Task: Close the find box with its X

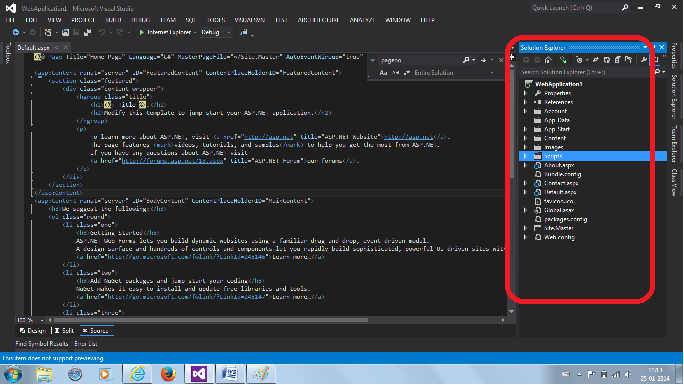Action: 501,60
